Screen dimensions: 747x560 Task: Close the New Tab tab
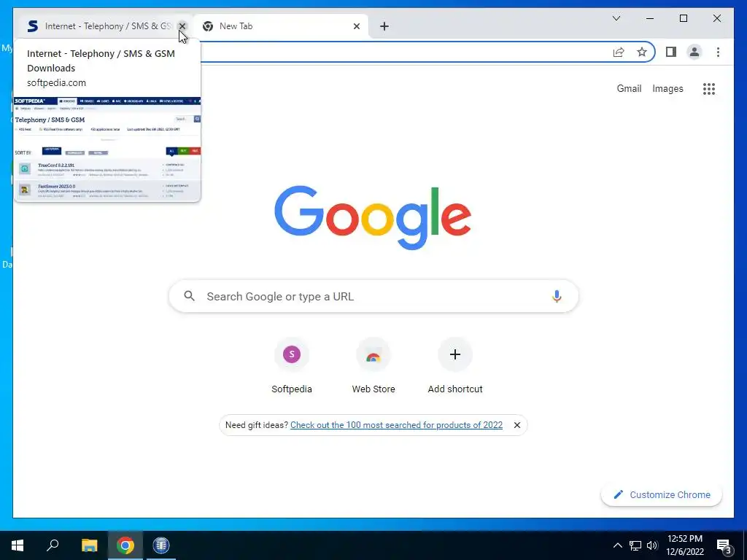356,26
